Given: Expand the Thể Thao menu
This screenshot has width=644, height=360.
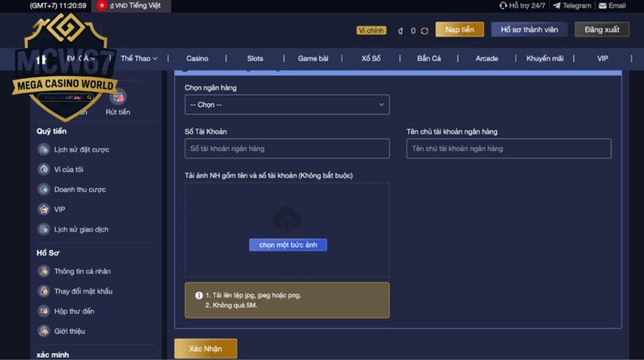Looking at the screenshot, I should click(x=139, y=58).
